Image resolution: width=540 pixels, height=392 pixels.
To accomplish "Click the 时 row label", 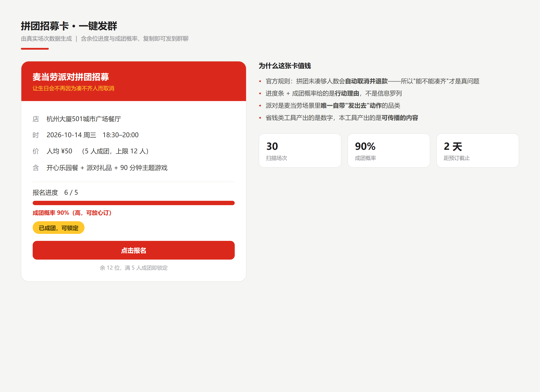I will click(36, 135).
